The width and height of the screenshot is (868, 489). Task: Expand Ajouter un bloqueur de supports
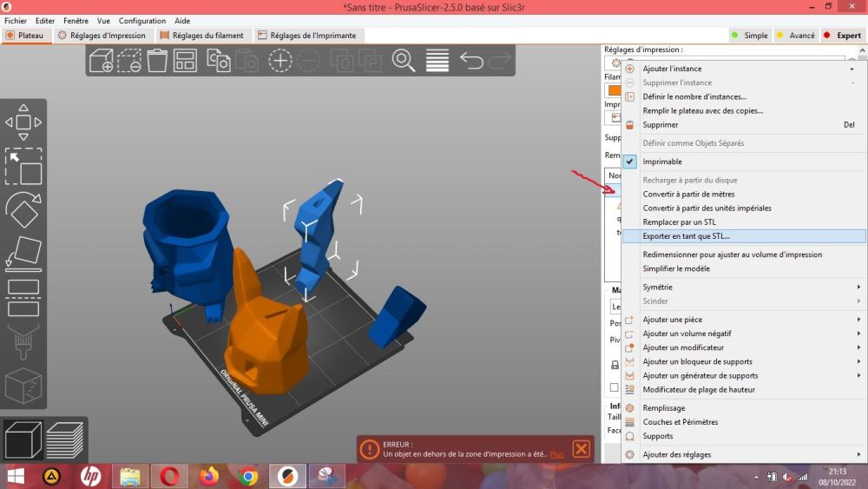[x=744, y=361]
